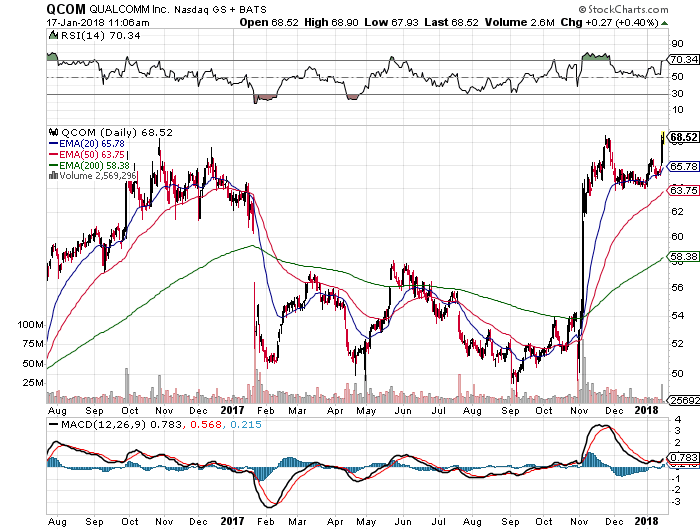Click the Volume 2,569,296 legend entry

[x=98, y=176]
